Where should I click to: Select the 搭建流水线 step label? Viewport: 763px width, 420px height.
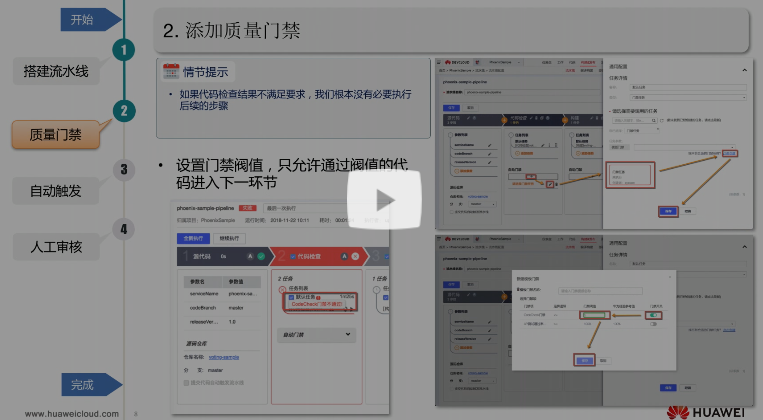tap(56, 72)
